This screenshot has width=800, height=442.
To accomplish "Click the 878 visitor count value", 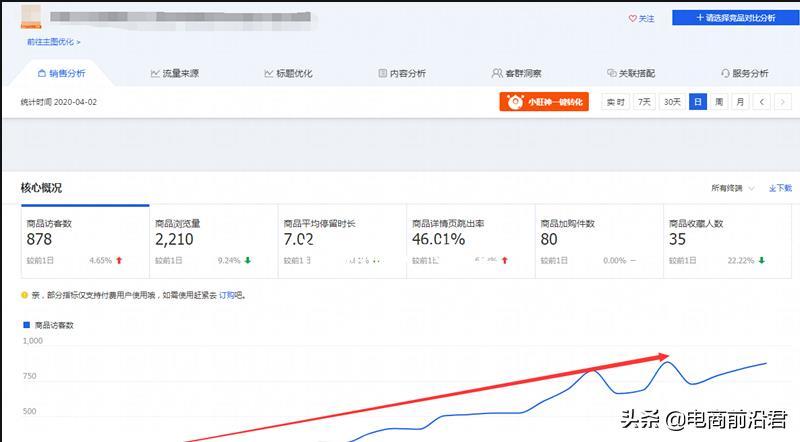I will (x=39, y=239).
